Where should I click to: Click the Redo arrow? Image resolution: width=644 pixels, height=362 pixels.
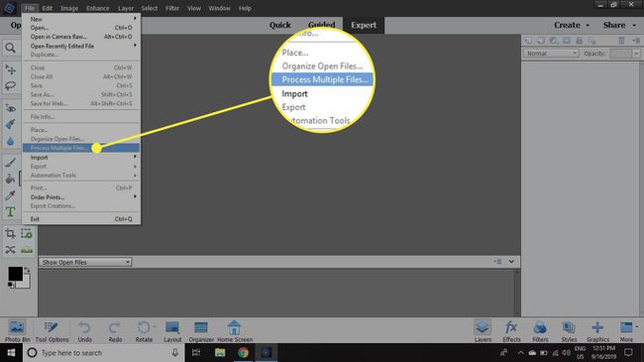pyautogui.click(x=115, y=331)
